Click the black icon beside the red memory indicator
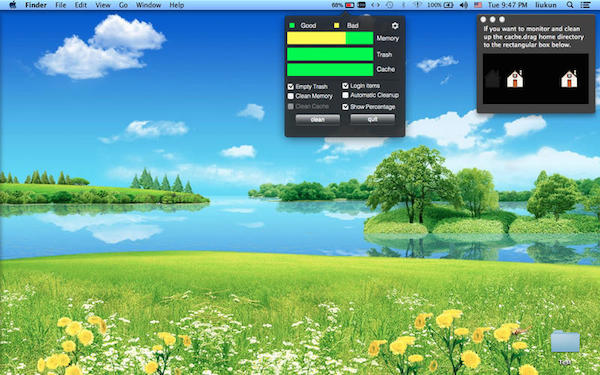The width and height of the screenshot is (600, 375). point(361,5)
